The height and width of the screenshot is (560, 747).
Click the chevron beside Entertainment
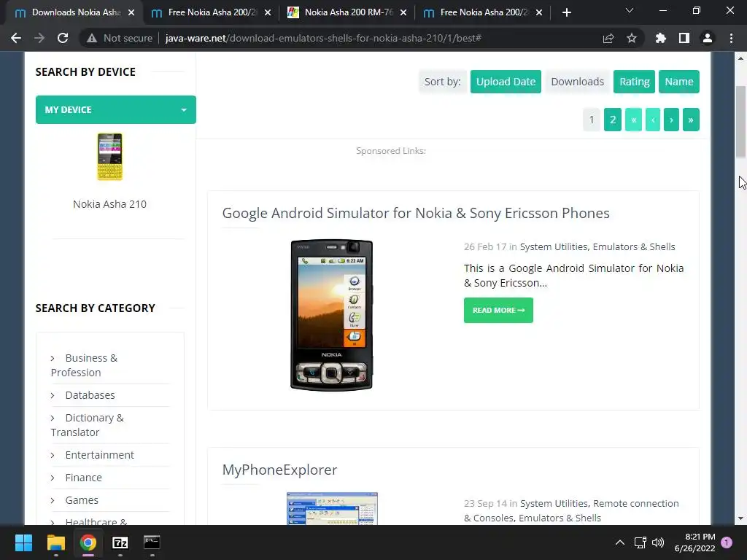[x=53, y=455]
